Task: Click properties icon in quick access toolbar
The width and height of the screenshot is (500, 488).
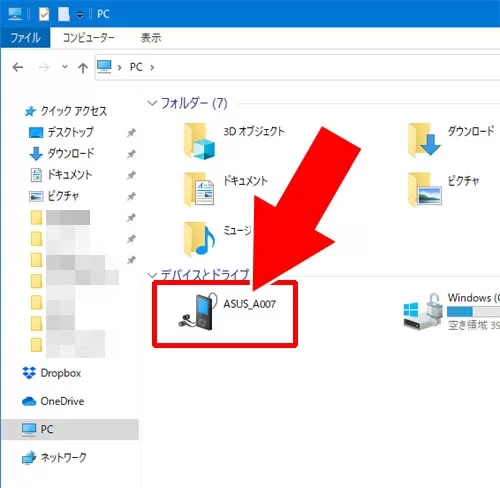Action: pos(44,14)
